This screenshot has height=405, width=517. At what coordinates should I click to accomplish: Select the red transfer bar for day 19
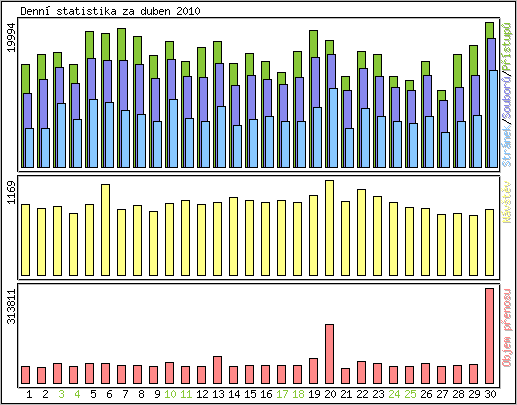pos(313,371)
